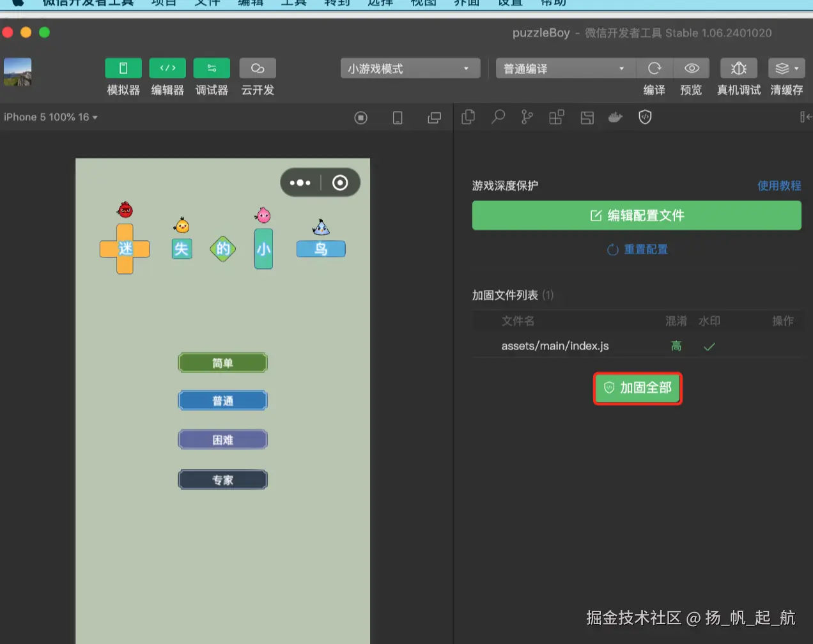Image resolution: width=813 pixels, height=644 pixels.
Task: Start 真机调试 real device debugging
Action: tap(739, 68)
